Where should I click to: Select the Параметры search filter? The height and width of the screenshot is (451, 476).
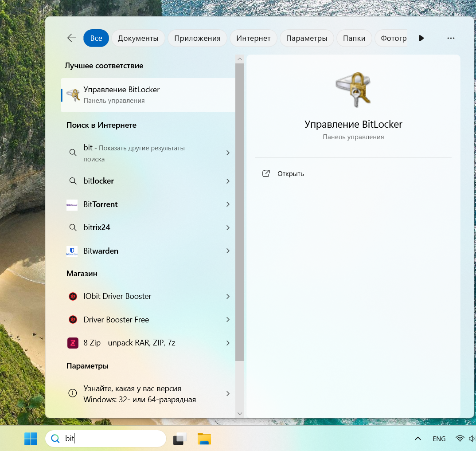307,38
